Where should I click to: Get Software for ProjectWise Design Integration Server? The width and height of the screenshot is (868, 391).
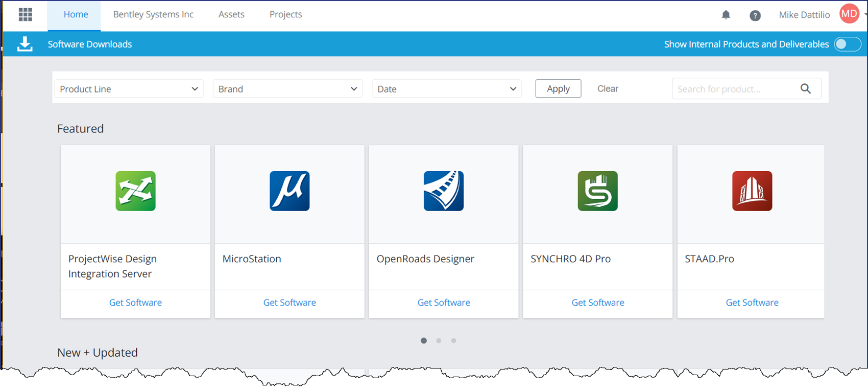(135, 303)
